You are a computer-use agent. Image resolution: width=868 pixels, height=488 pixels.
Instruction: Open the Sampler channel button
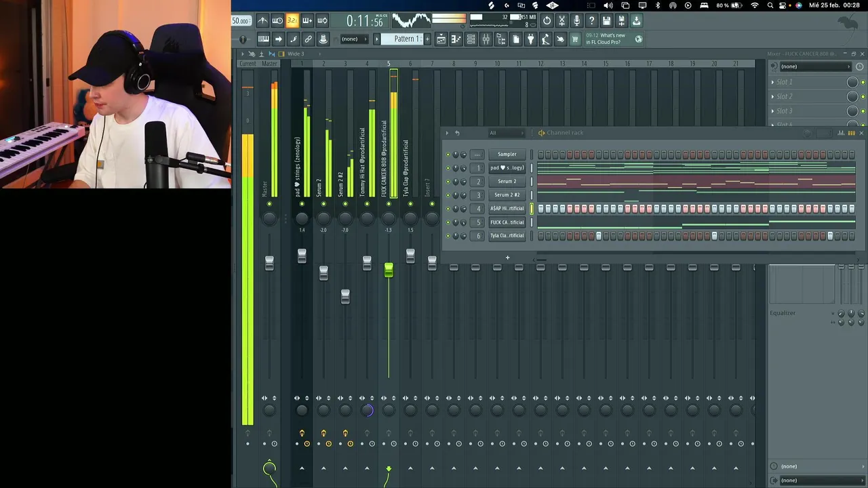[507, 155]
